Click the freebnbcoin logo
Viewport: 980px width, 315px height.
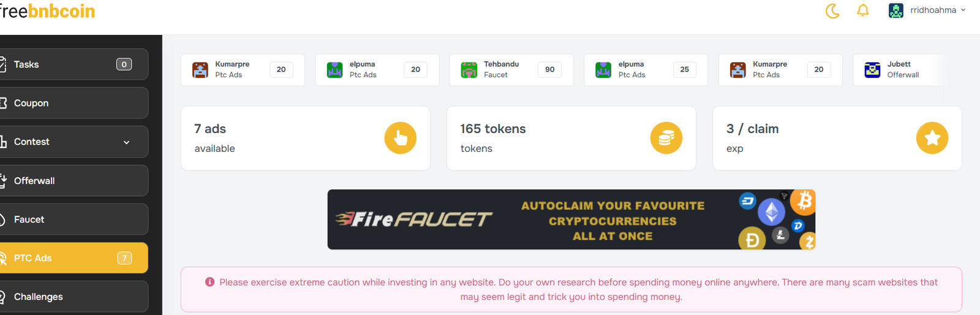tap(47, 11)
